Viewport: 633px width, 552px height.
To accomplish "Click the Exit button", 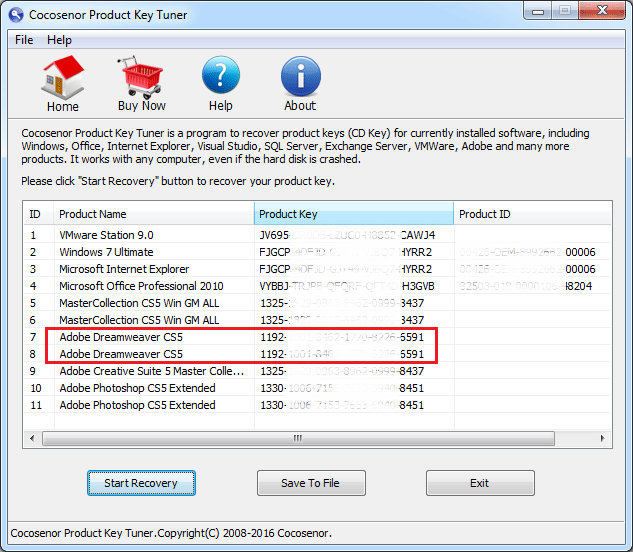I will coord(480,483).
